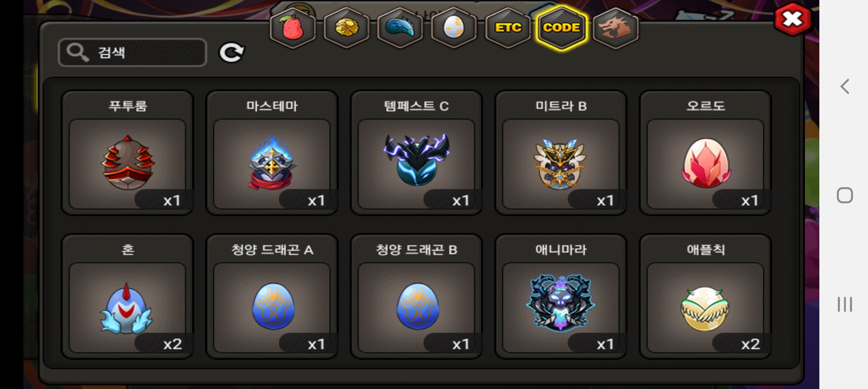
Task: Open the spotted egg category tab
Action: (x=454, y=28)
